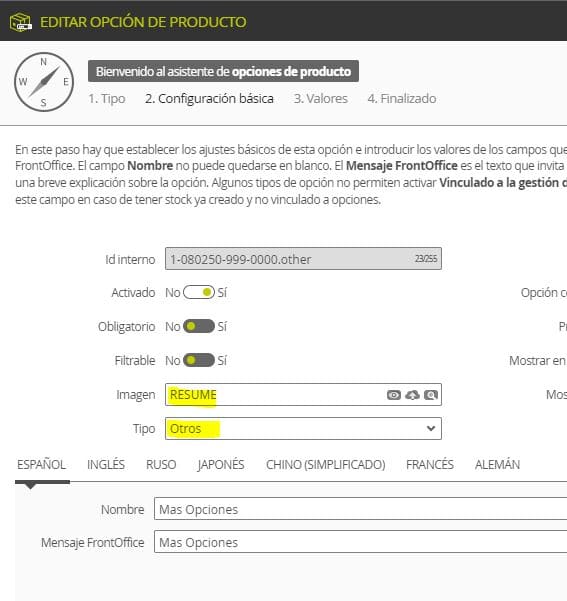Viewport: 567px width, 601px height.
Task: Open the CHINO (SIMPLIFICADO) tab
Action: (x=325, y=465)
